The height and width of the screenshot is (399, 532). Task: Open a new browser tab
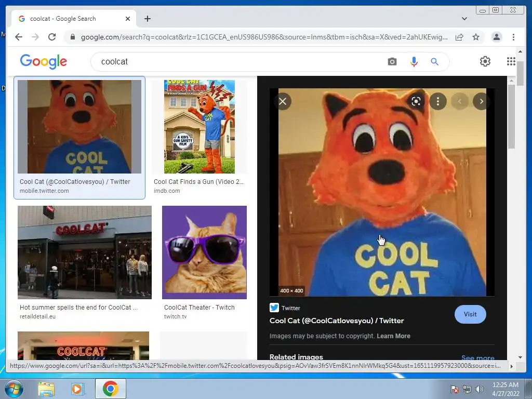[147, 19]
